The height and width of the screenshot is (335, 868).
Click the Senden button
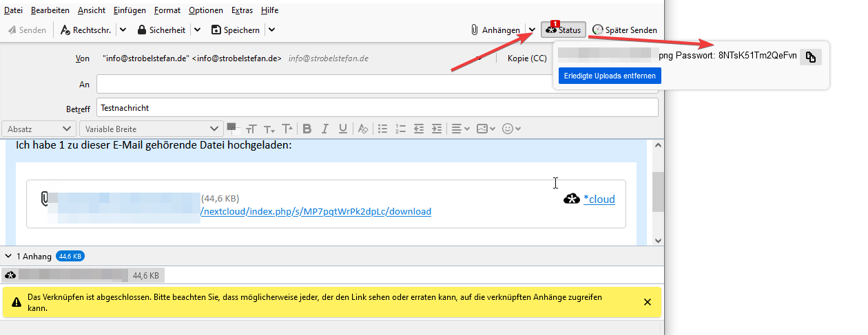(28, 30)
